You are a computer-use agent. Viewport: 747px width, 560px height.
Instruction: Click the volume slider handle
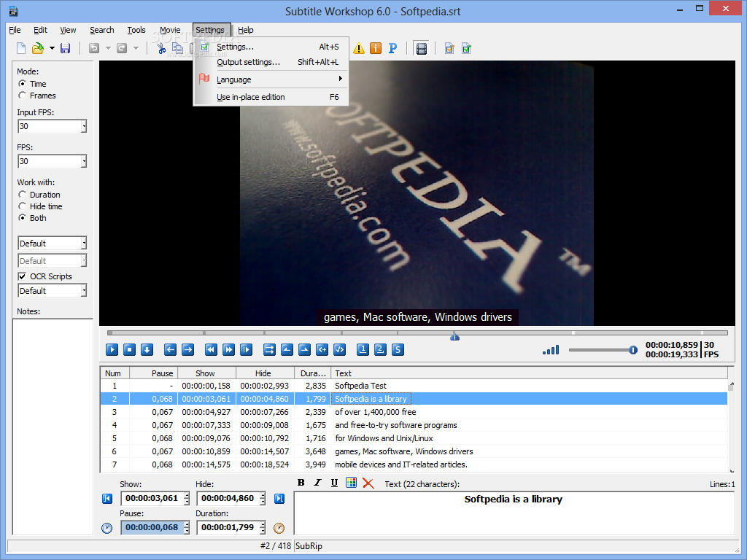click(x=632, y=350)
